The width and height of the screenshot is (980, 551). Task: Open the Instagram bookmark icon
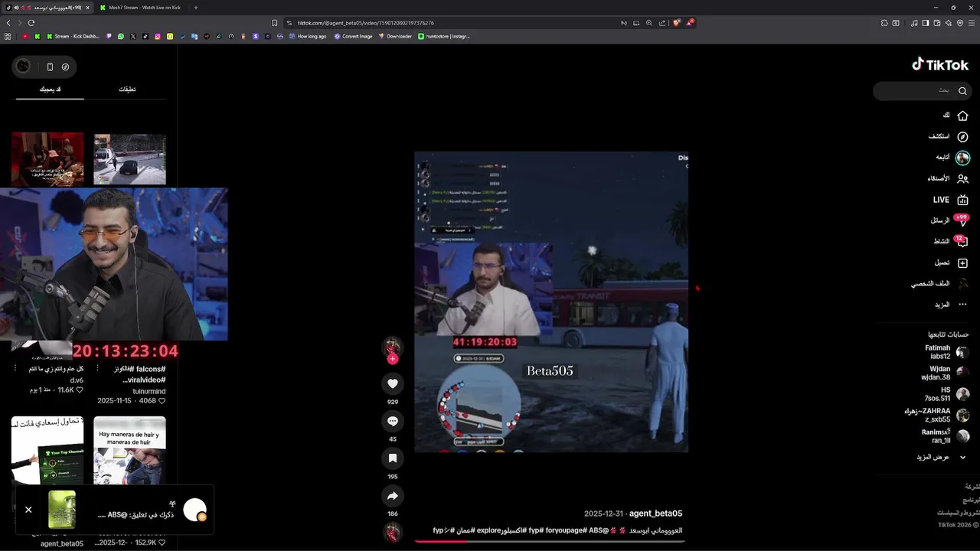coord(158,36)
